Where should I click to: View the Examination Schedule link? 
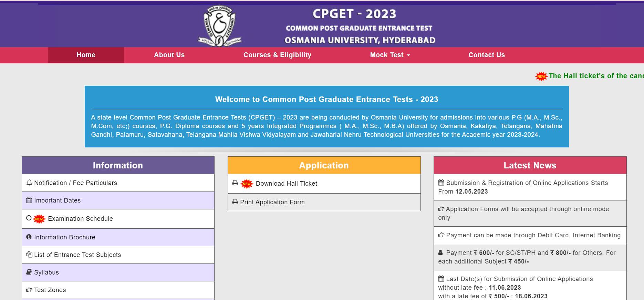click(x=81, y=219)
